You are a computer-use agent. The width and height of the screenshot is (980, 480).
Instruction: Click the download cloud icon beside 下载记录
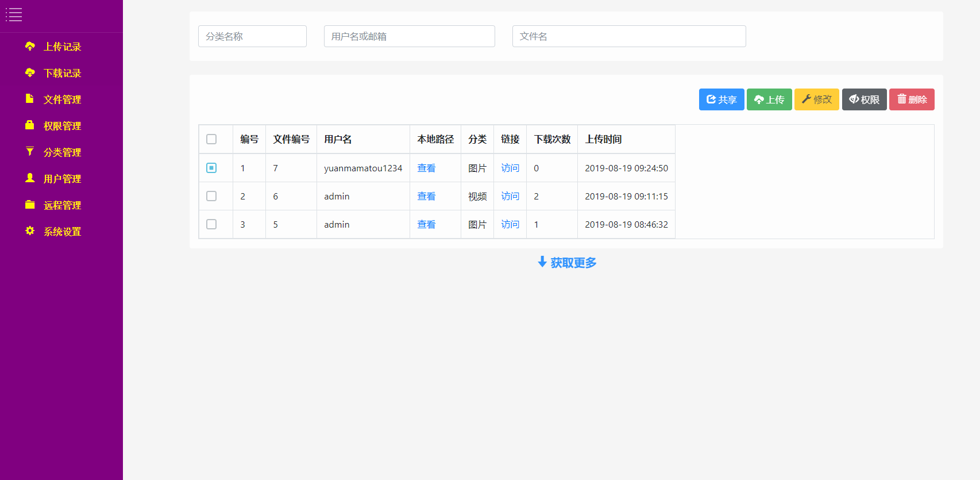click(x=30, y=72)
